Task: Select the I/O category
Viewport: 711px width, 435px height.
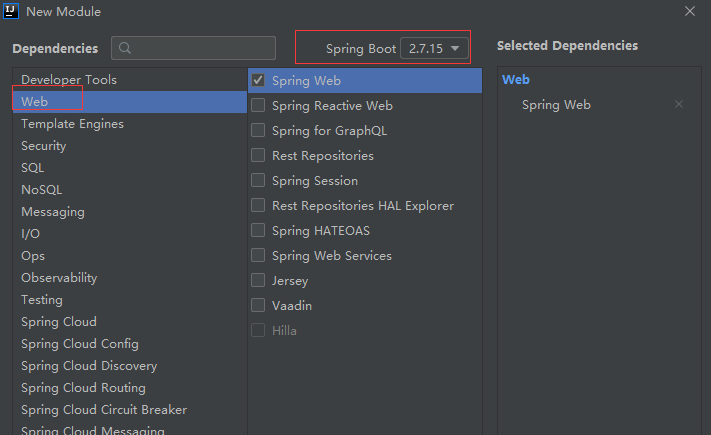Action: click(130, 234)
